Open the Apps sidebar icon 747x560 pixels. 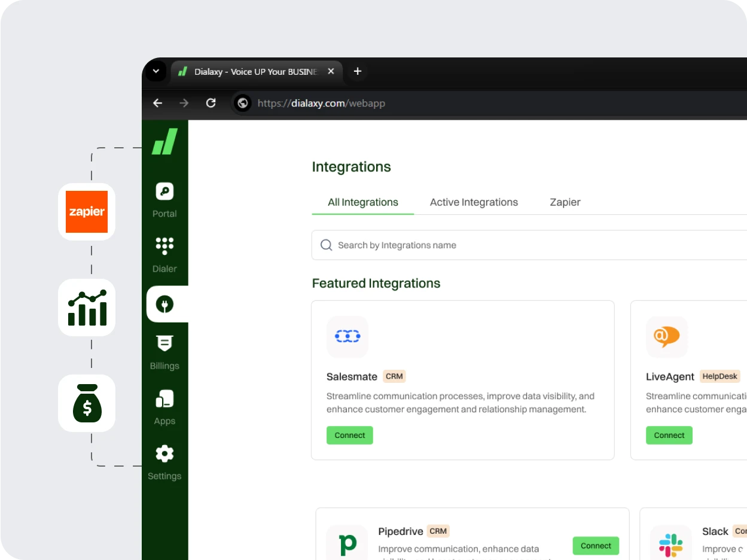(x=164, y=400)
